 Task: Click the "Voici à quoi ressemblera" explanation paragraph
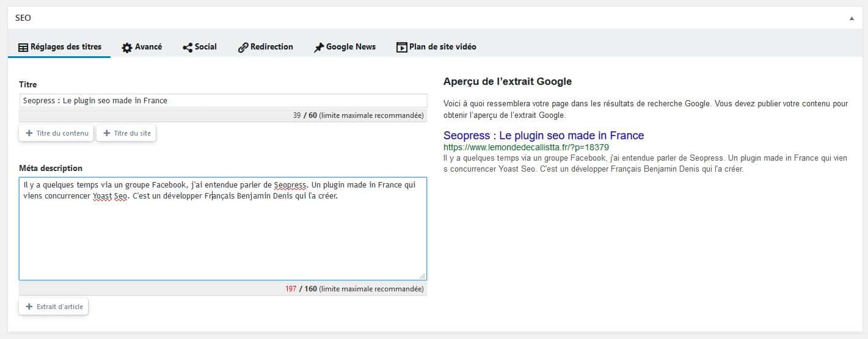pos(646,109)
